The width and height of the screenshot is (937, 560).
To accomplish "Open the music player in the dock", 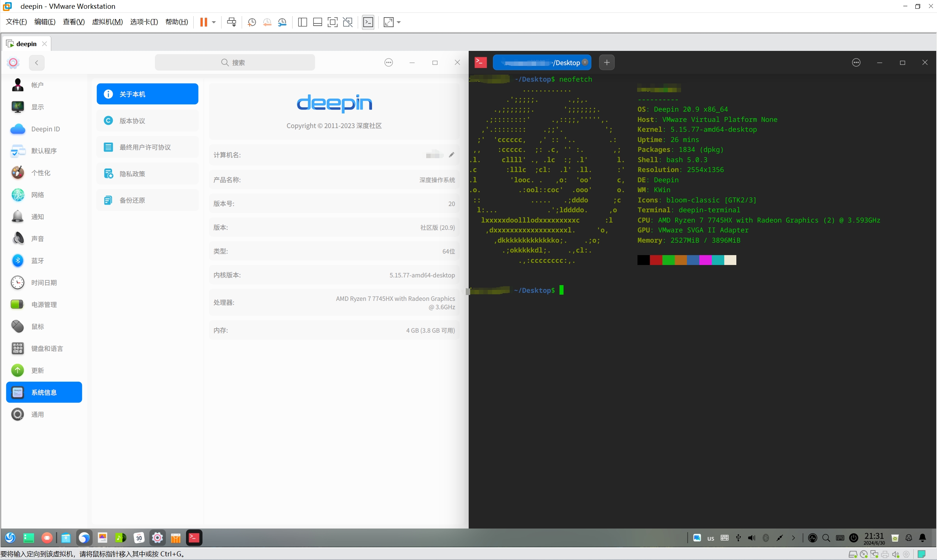I will point(121,538).
